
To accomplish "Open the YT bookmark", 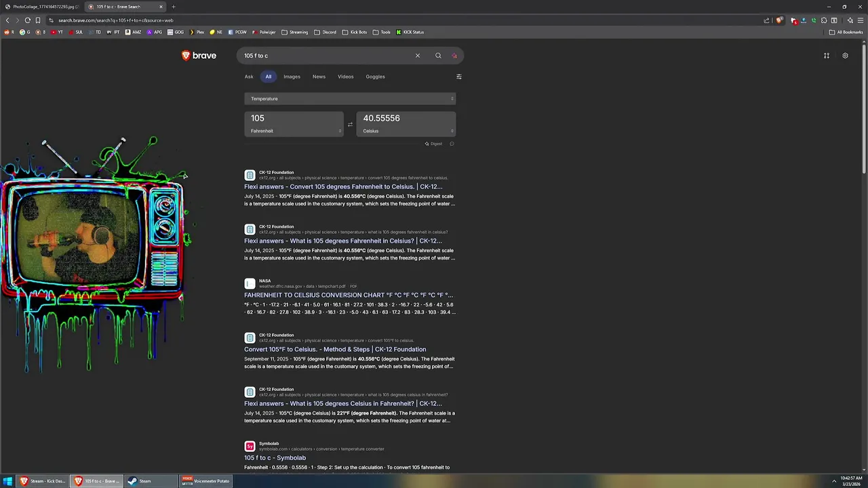I will [57, 32].
